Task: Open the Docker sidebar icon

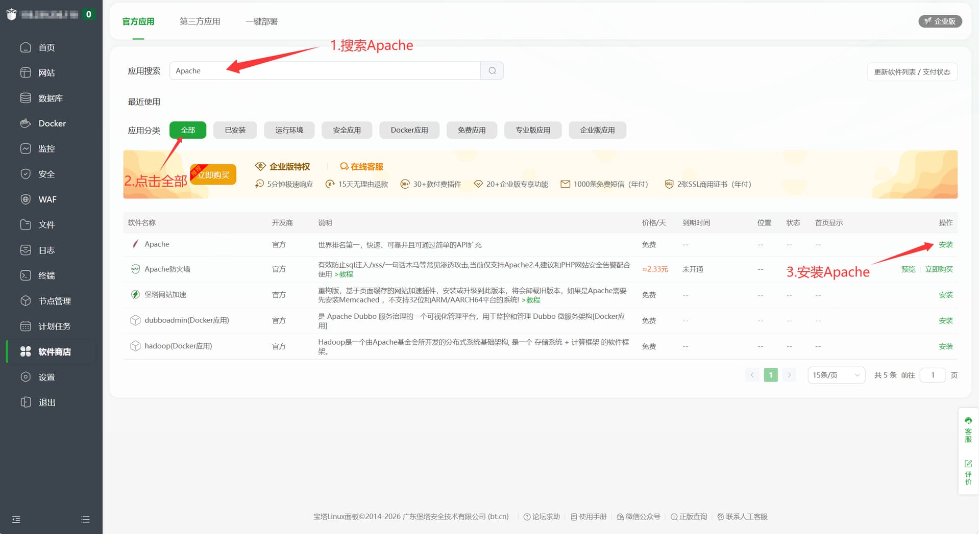Action: coord(26,123)
